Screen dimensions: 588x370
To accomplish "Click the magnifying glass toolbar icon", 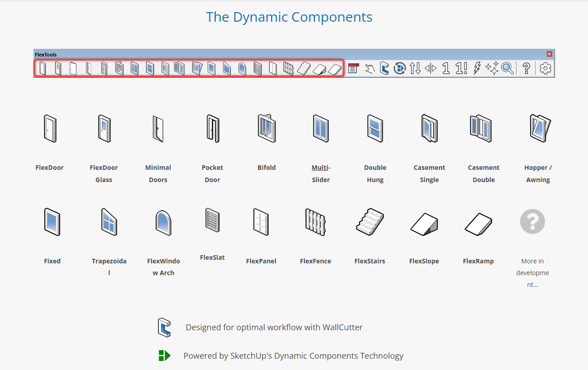I will coord(507,68).
